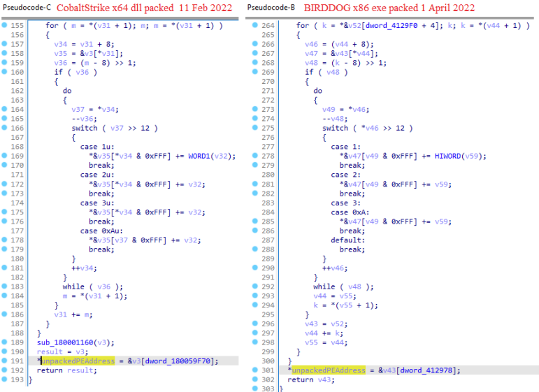This screenshot has width=539, height=392.
Task: Select the dword_180059F70 reference on line 191
Action: point(178,361)
